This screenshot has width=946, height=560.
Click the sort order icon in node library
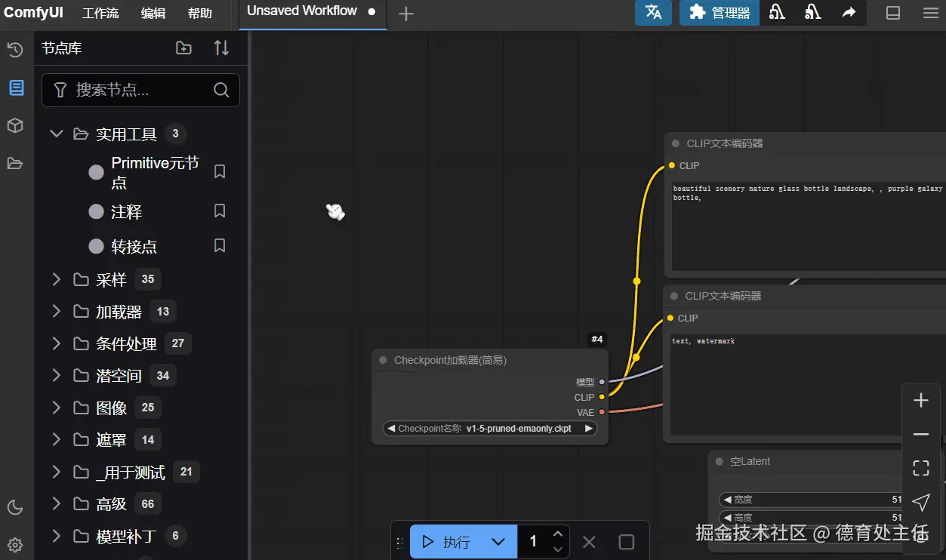click(x=221, y=48)
